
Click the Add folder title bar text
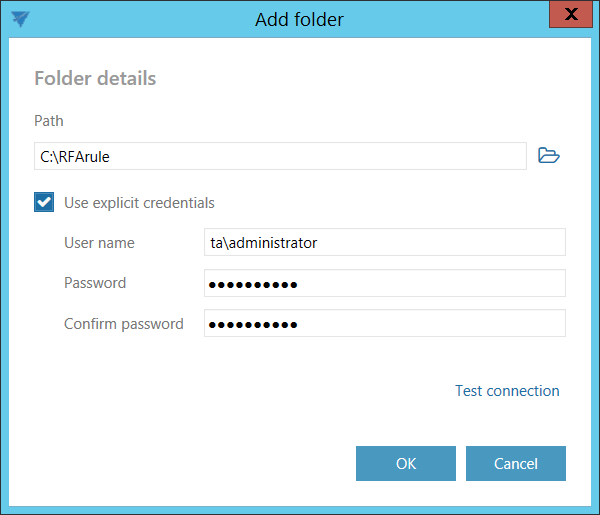(x=299, y=19)
